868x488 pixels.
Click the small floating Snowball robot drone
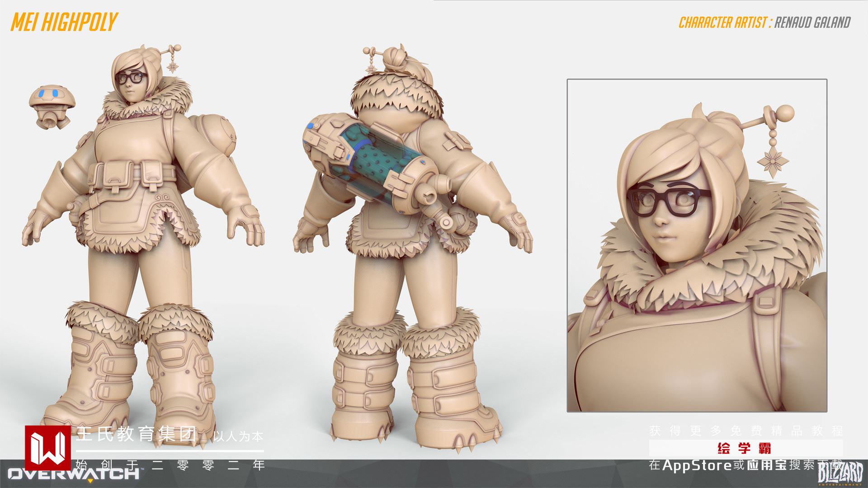(52, 108)
